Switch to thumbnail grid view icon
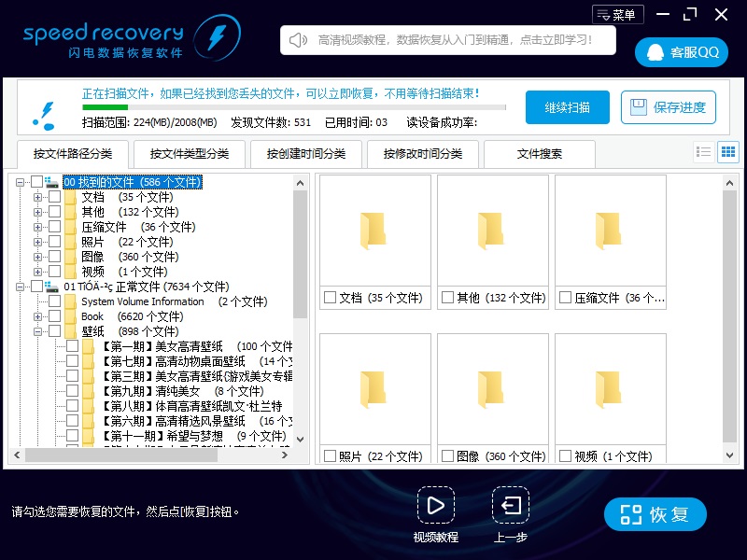This screenshot has height=560, width=747. pos(727,152)
